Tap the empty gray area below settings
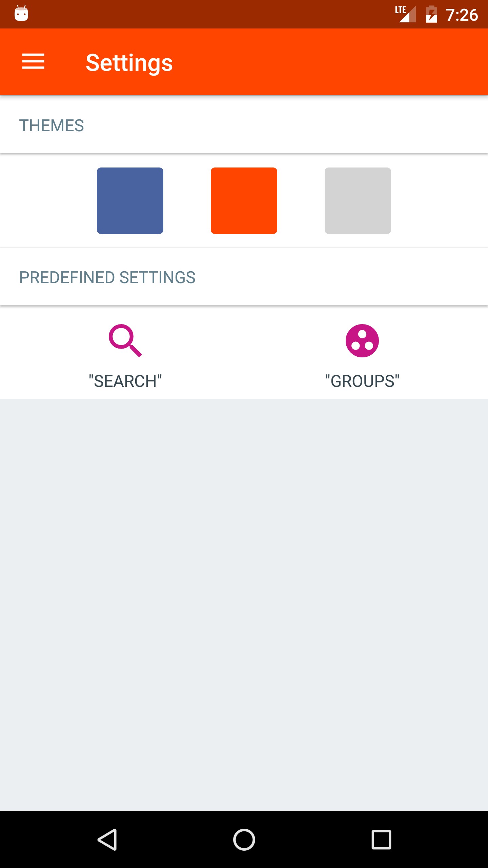The width and height of the screenshot is (488, 868). point(244,604)
